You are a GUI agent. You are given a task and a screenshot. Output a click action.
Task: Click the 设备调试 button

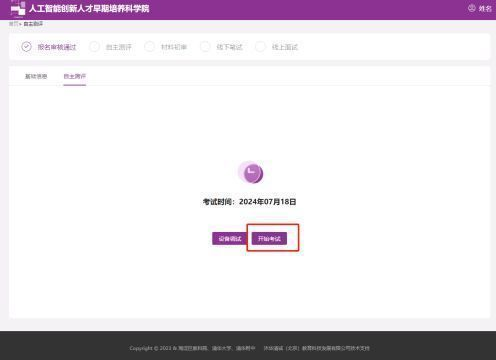coord(230,239)
